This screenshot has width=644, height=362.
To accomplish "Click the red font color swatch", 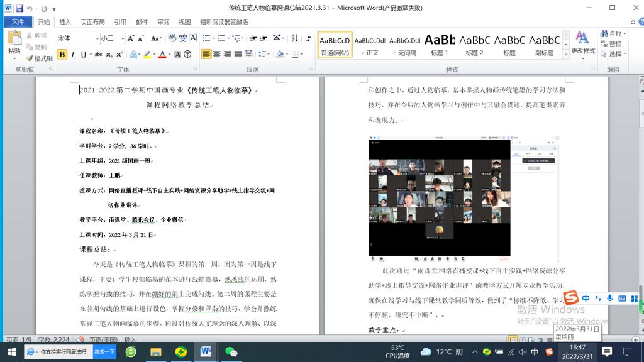I will pos(162,55).
